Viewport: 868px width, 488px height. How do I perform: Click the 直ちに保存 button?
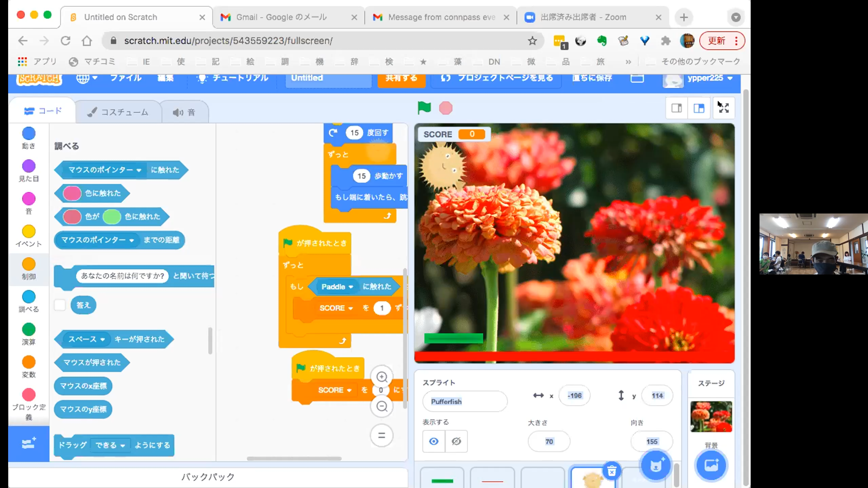[592, 78]
